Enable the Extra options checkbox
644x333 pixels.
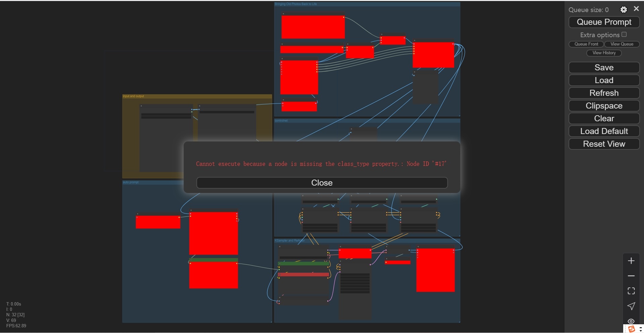click(624, 35)
